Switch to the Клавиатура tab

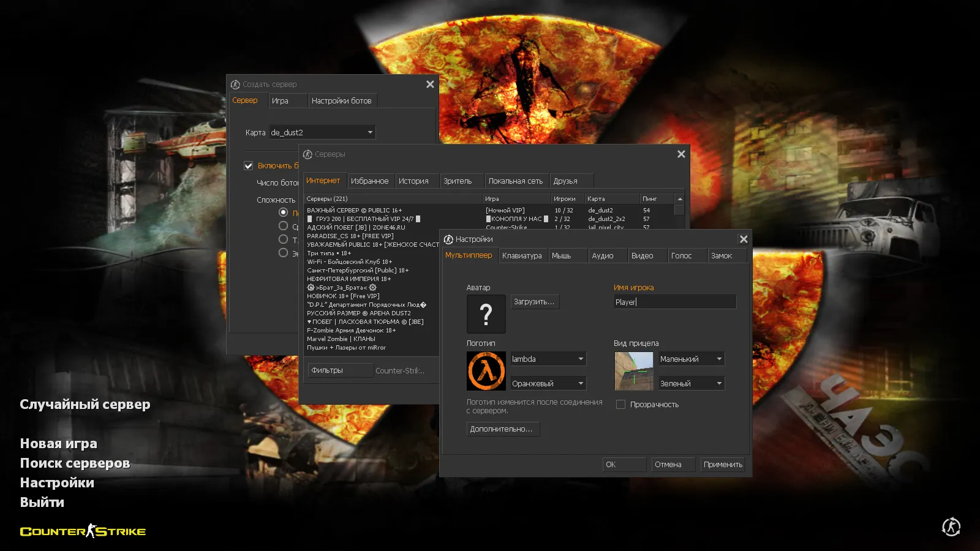tap(522, 256)
